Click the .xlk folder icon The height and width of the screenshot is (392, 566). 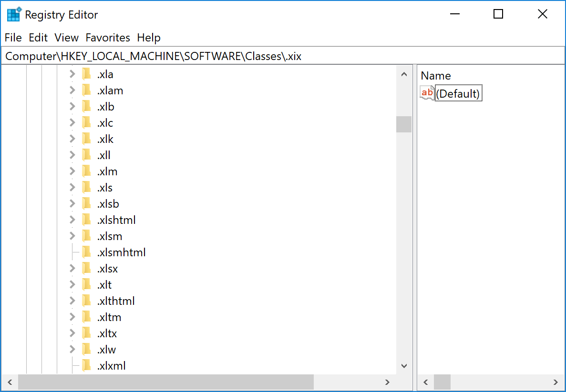(x=86, y=139)
